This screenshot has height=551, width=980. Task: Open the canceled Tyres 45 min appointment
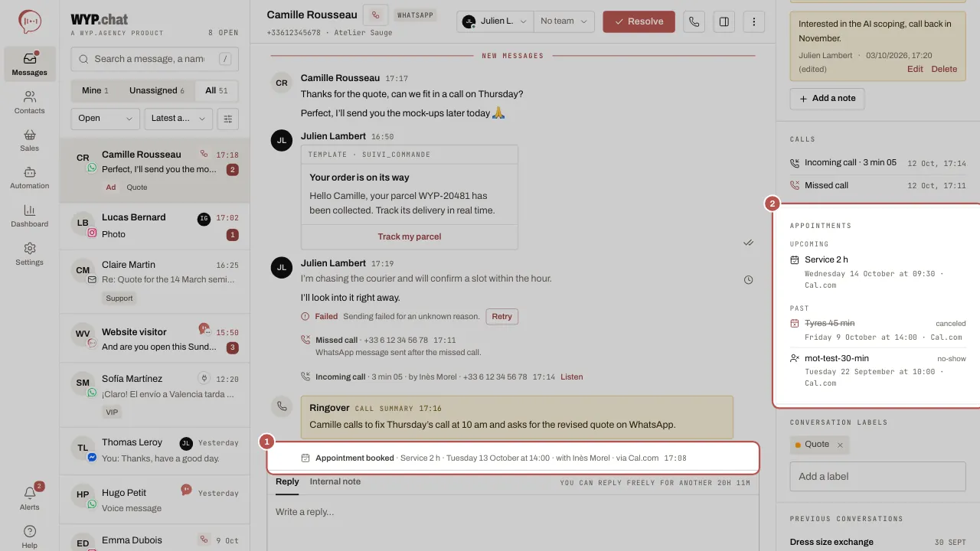[x=877, y=330]
